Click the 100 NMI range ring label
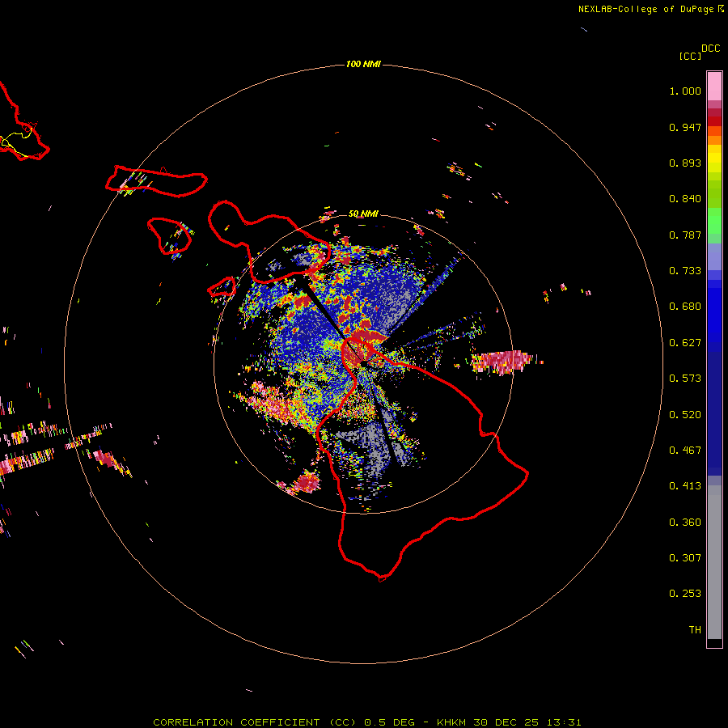Viewport: 728px width, 728px height. 363,64
